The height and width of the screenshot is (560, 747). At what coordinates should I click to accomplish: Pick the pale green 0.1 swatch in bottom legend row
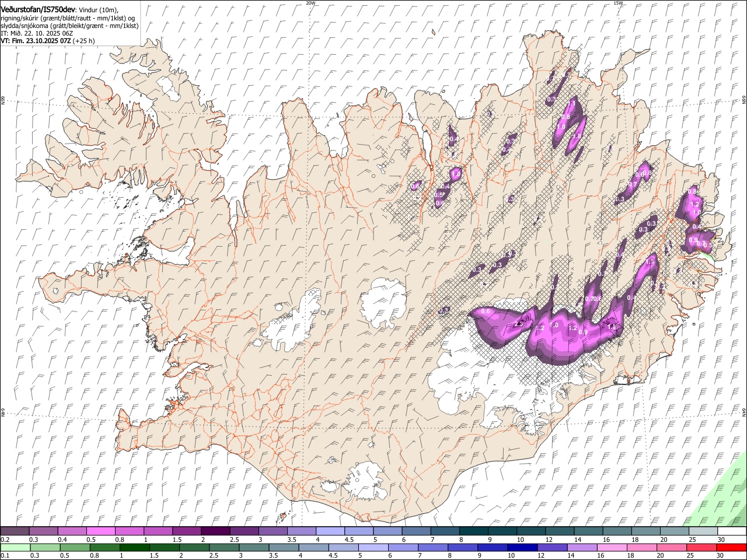click(15, 547)
